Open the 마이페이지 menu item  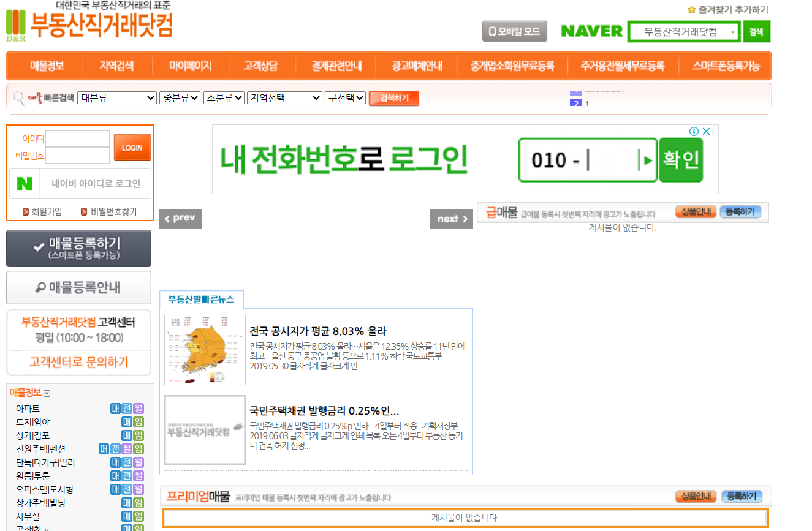click(191, 66)
